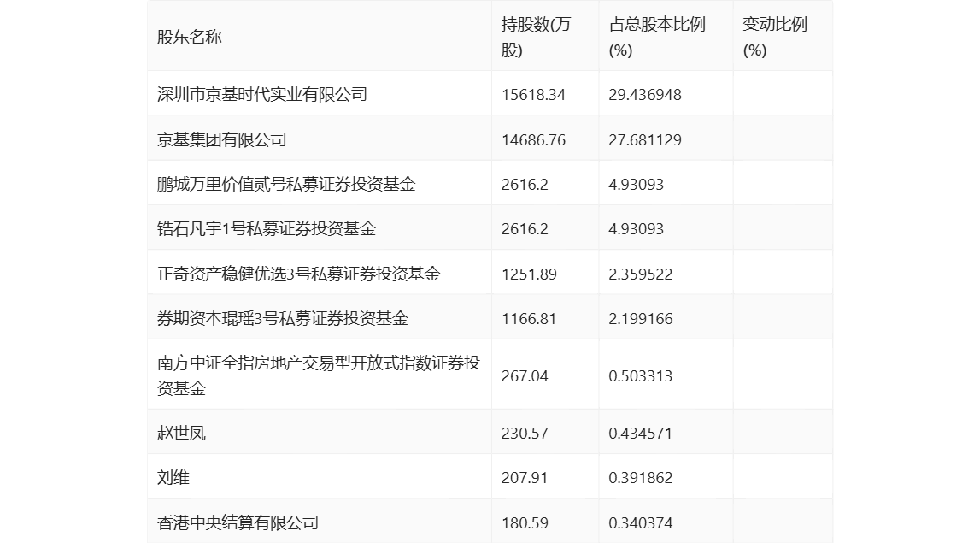Select shareholder 深圳市京基时代实业有限公司
Screen dimensions: 980x543
(262, 94)
